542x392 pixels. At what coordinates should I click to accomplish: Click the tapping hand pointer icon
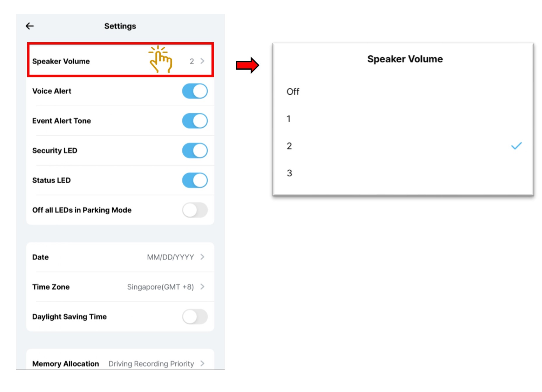coord(160,59)
